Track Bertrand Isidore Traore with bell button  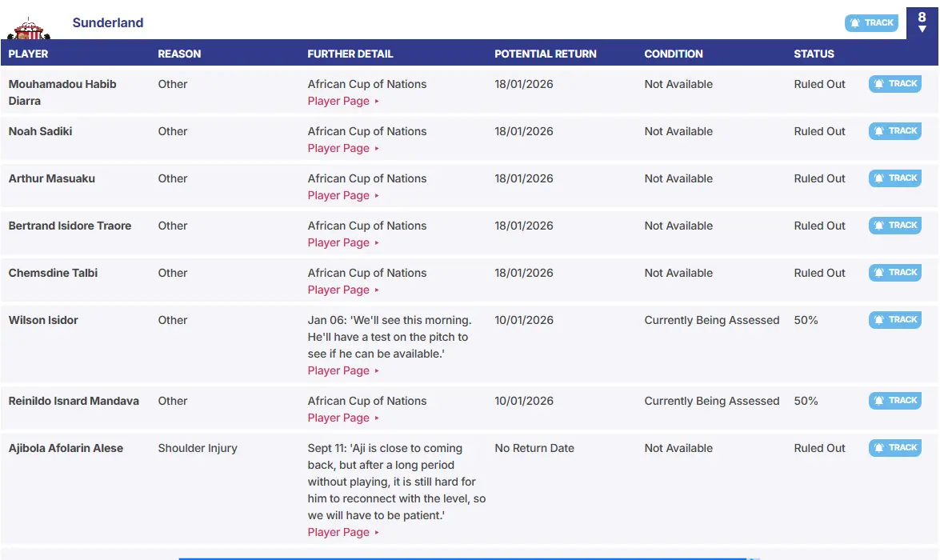pyautogui.click(x=895, y=226)
